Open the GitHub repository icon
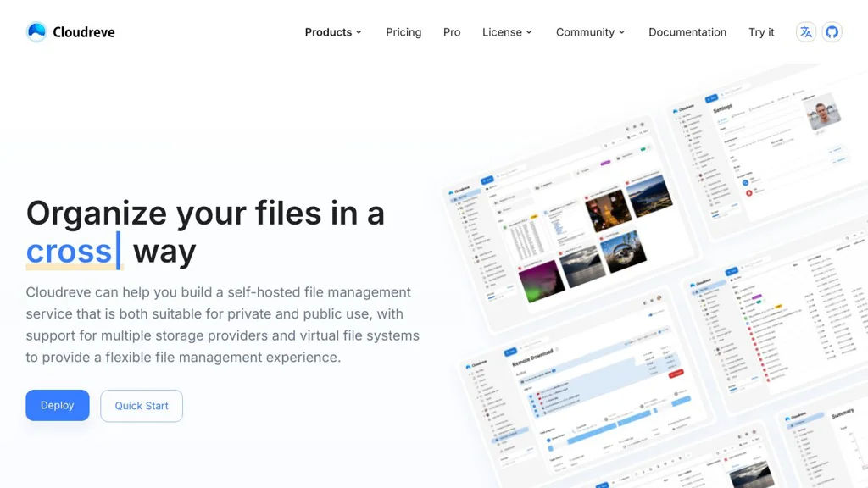This screenshot has width=868, height=488. [x=832, y=32]
